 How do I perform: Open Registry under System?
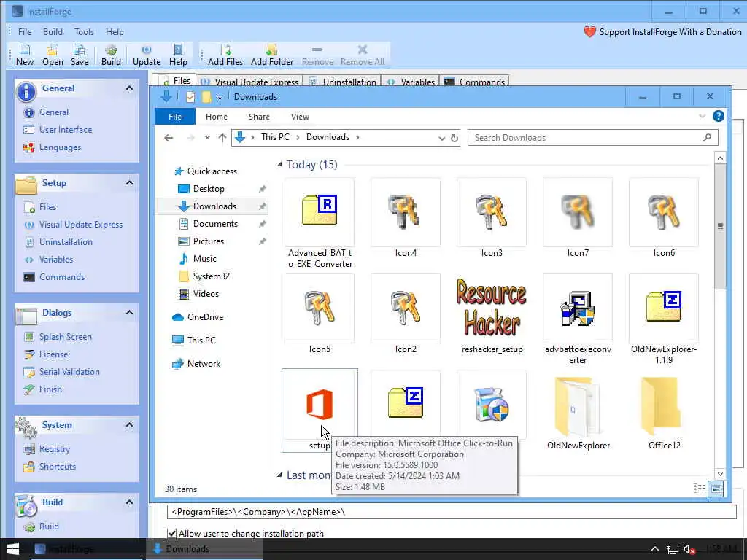[54, 449]
